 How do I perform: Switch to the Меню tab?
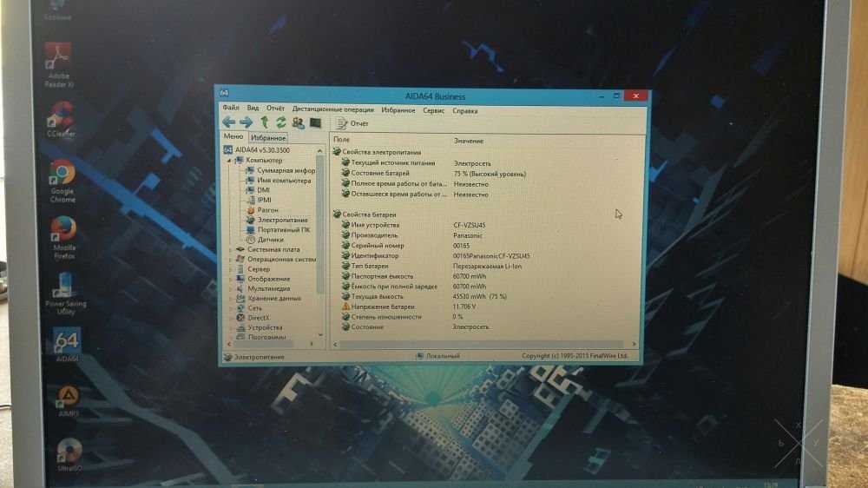[x=233, y=136]
